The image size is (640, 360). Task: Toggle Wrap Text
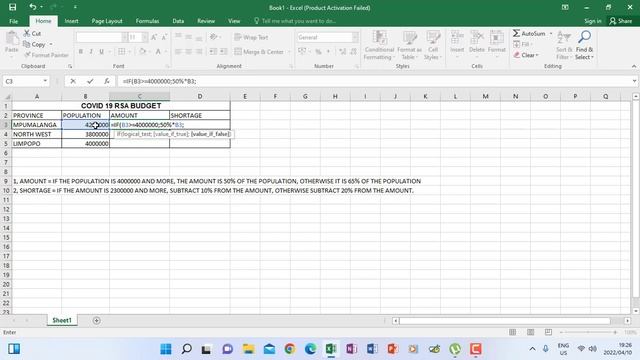click(251, 37)
